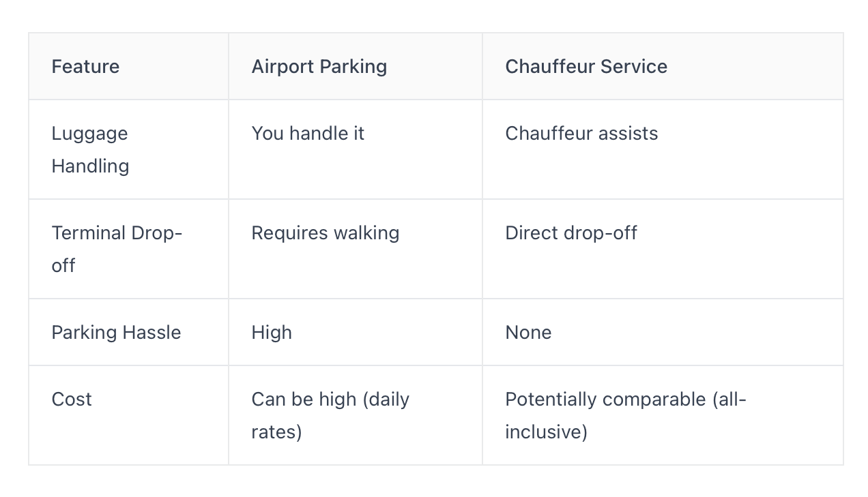
Task: Click the word 'off' under Terminal Drop-
Action: click(x=63, y=265)
